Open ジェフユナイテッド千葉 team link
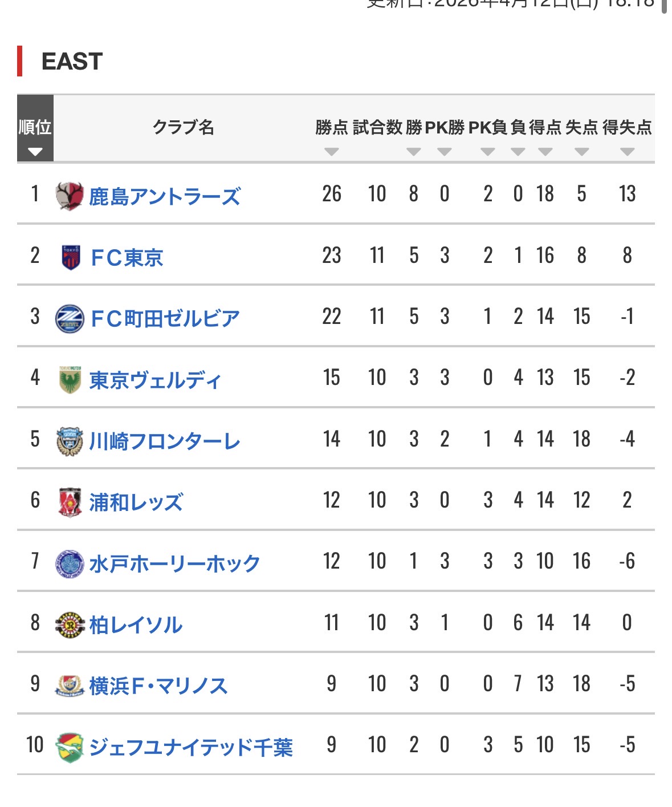The width and height of the screenshot is (672, 807). pos(191,748)
